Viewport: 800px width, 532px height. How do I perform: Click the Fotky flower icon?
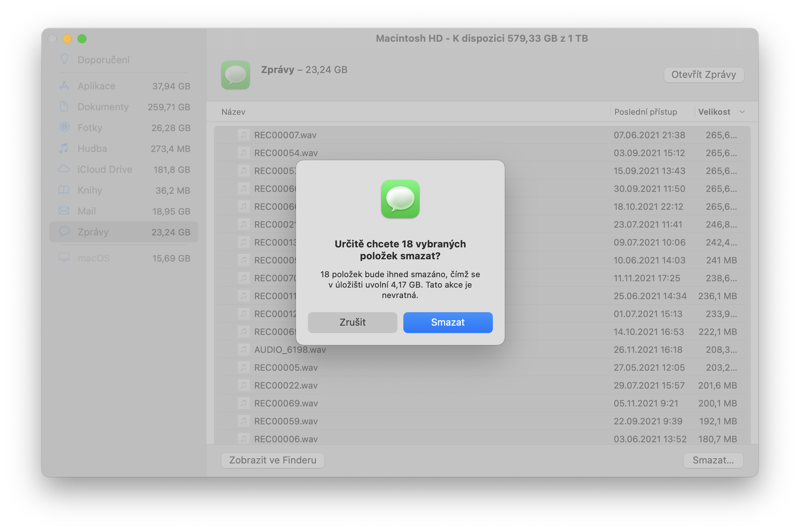[x=64, y=127]
